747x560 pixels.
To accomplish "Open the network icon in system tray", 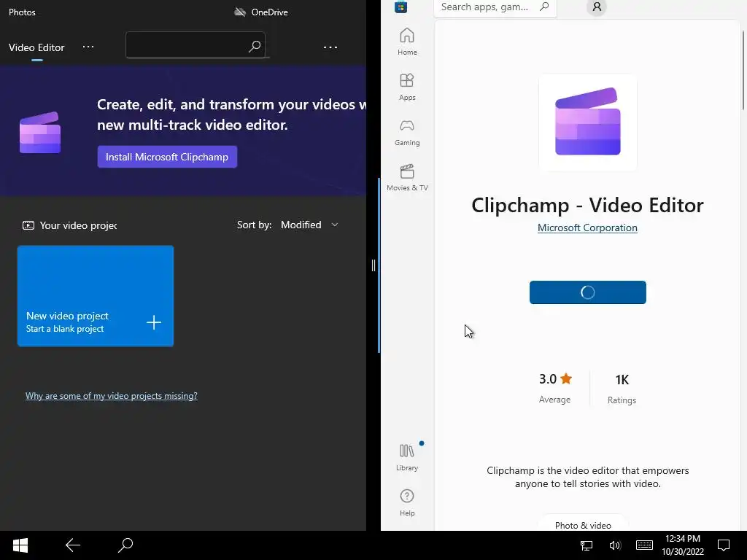I will [x=587, y=545].
